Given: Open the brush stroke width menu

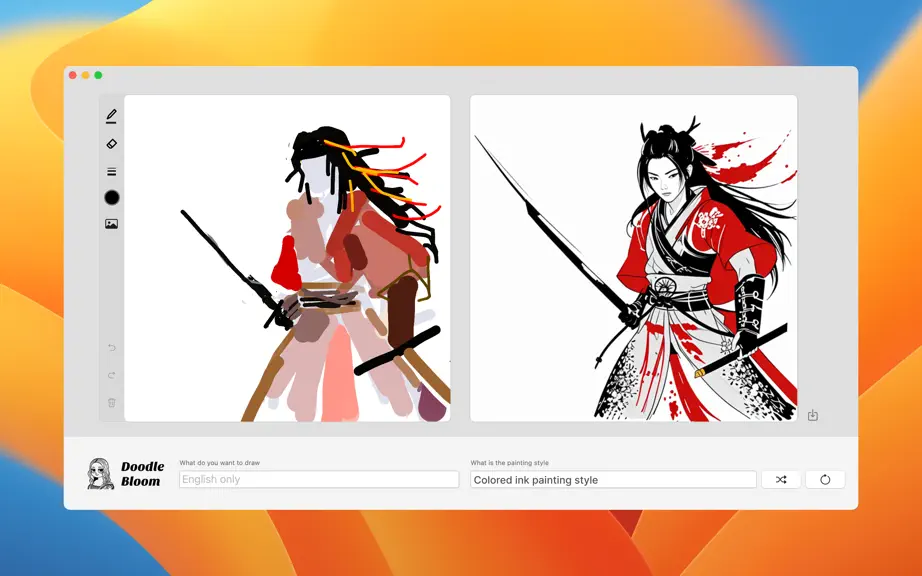Looking at the screenshot, I should click(x=111, y=172).
